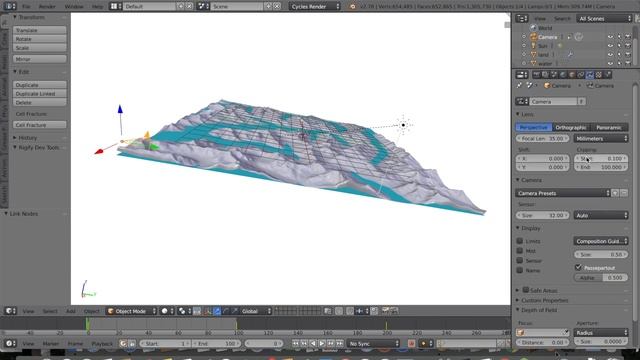Enable the Safe Areas checkbox

pos(526,290)
